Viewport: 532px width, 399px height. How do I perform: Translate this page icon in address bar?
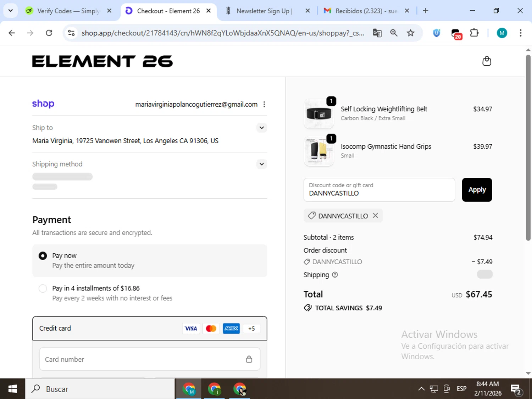tap(377, 33)
